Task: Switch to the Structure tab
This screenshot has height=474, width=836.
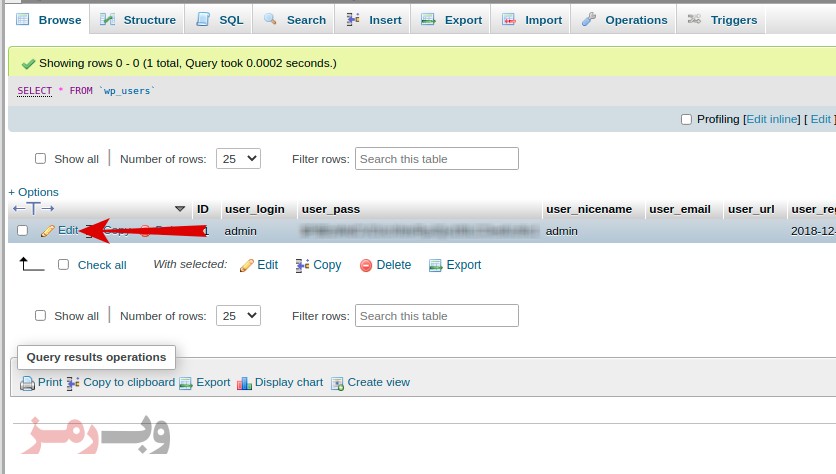Action: pyautogui.click(x=138, y=20)
